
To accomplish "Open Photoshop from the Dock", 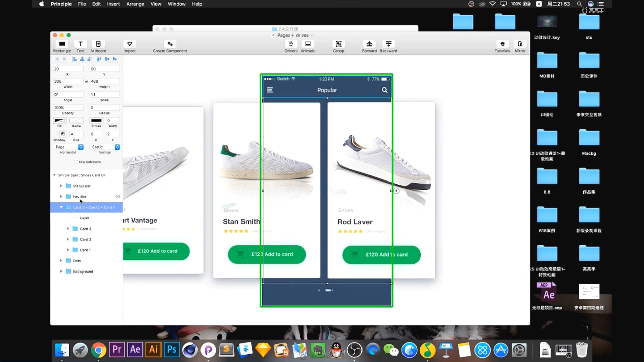I will coord(172,350).
